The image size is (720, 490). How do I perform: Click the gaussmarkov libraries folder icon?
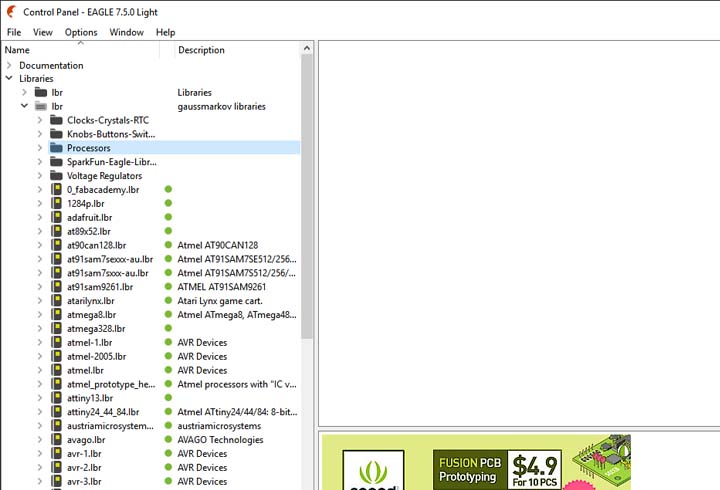[41, 107]
